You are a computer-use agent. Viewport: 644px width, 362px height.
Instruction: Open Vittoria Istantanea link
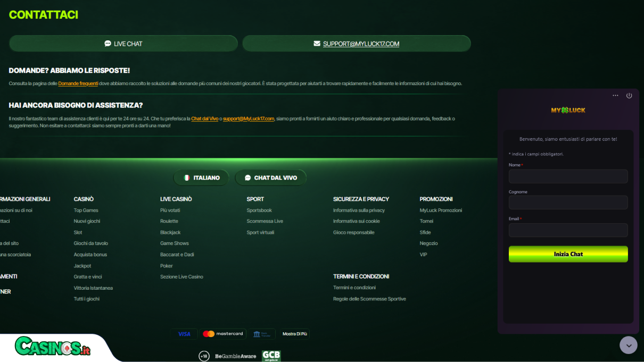[93, 288]
